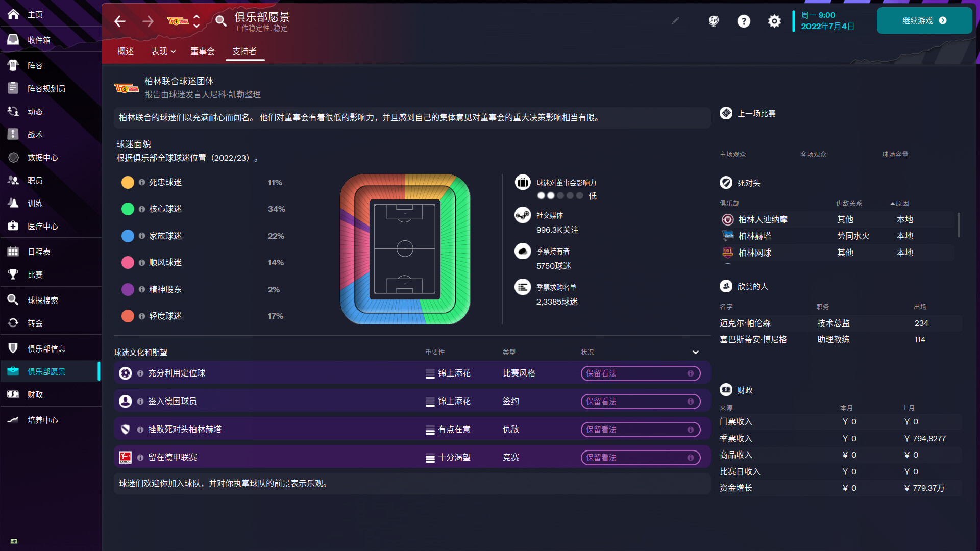This screenshot has height=551, width=980.
Task: Click the settings gear icon
Action: [x=774, y=21]
